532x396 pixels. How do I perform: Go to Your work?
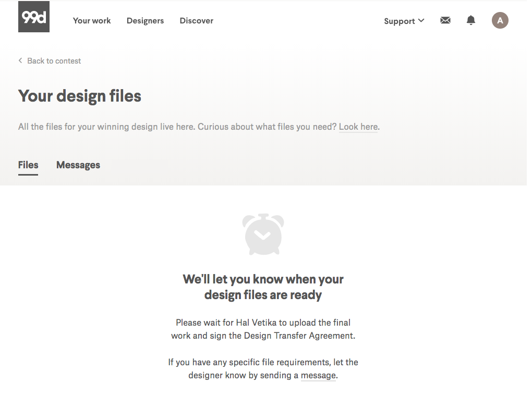tap(92, 21)
